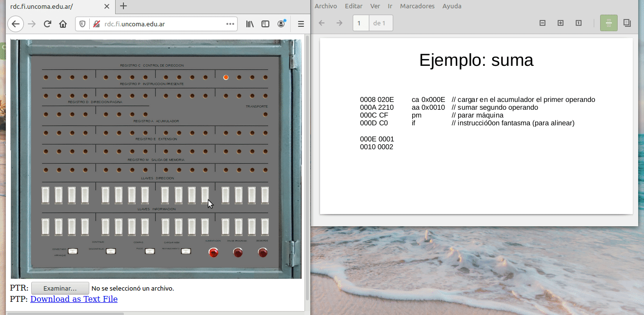
Task: Click the PDF page number field
Action: click(x=361, y=23)
